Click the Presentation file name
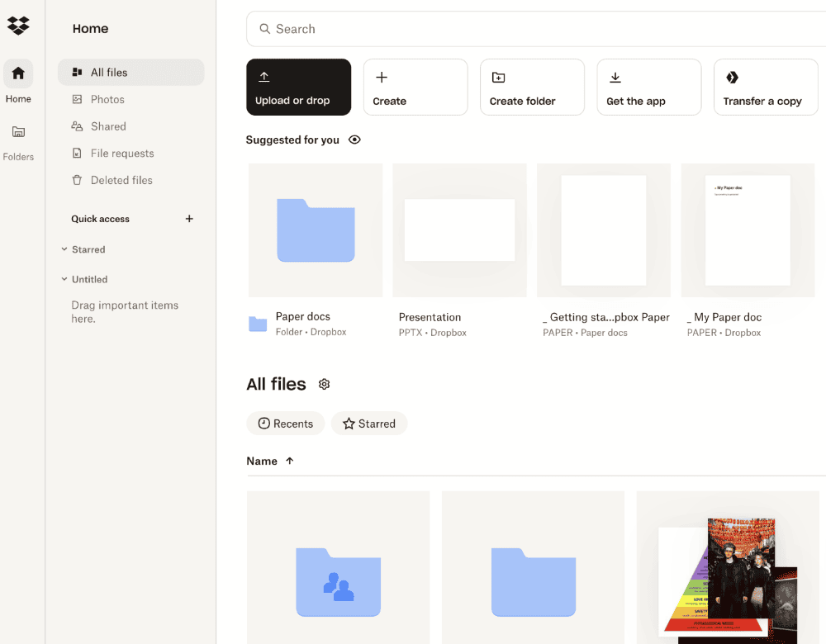The image size is (826, 644). [430, 317]
